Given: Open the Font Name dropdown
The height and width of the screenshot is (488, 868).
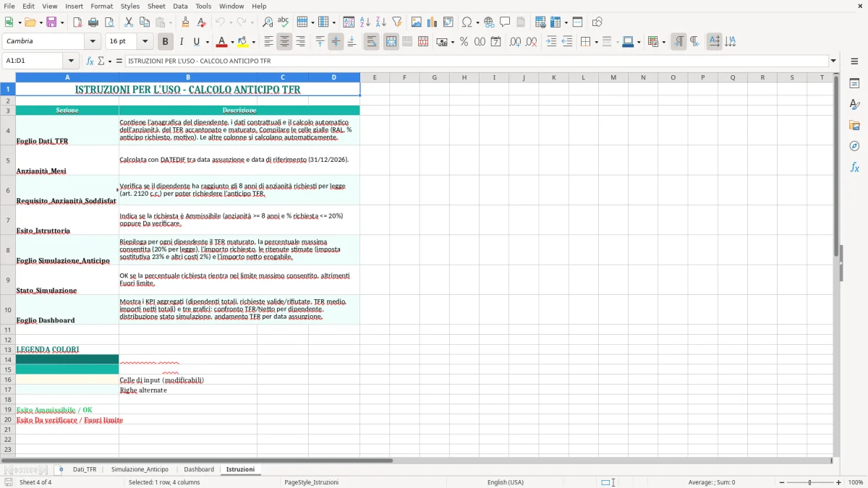Looking at the screenshot, I should point(92,42).
